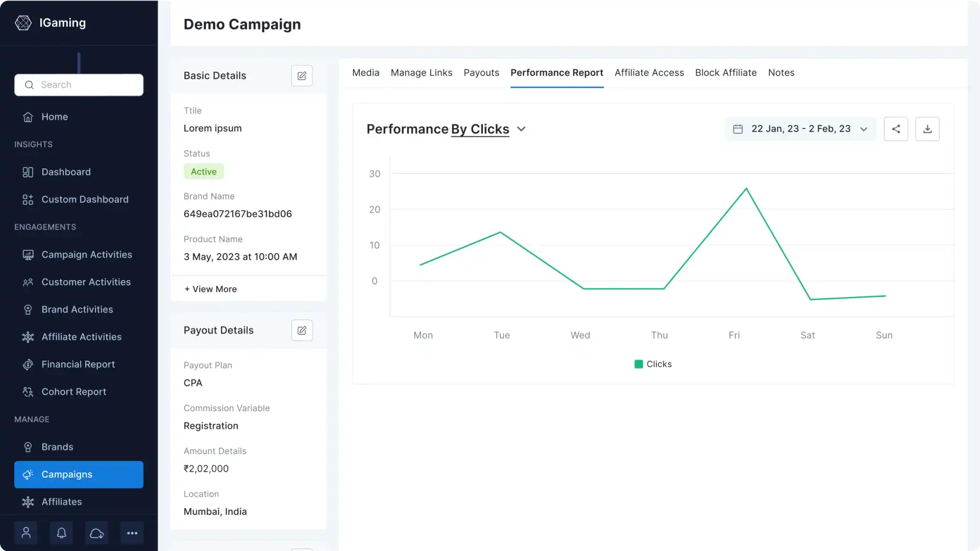Edit Payout Details with pencil icon
The height and width of the screenshot is (551, 980).
pos(302,331)
